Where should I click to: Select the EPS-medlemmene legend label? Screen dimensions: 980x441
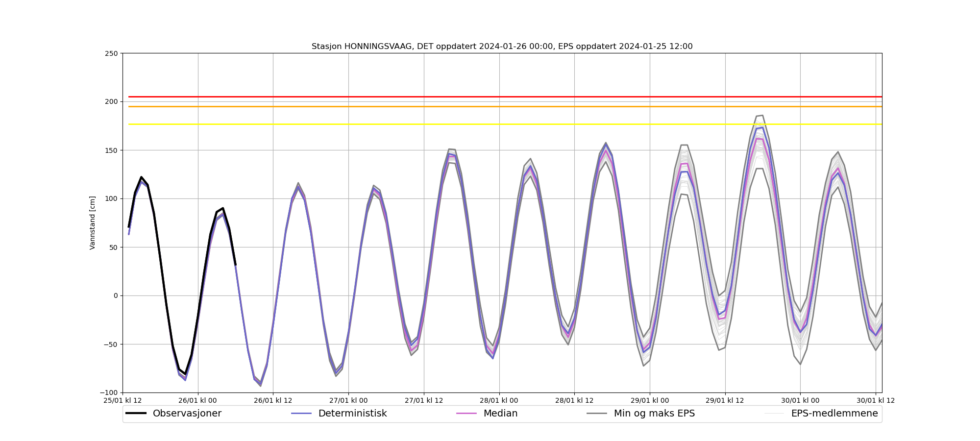point(834,414)
